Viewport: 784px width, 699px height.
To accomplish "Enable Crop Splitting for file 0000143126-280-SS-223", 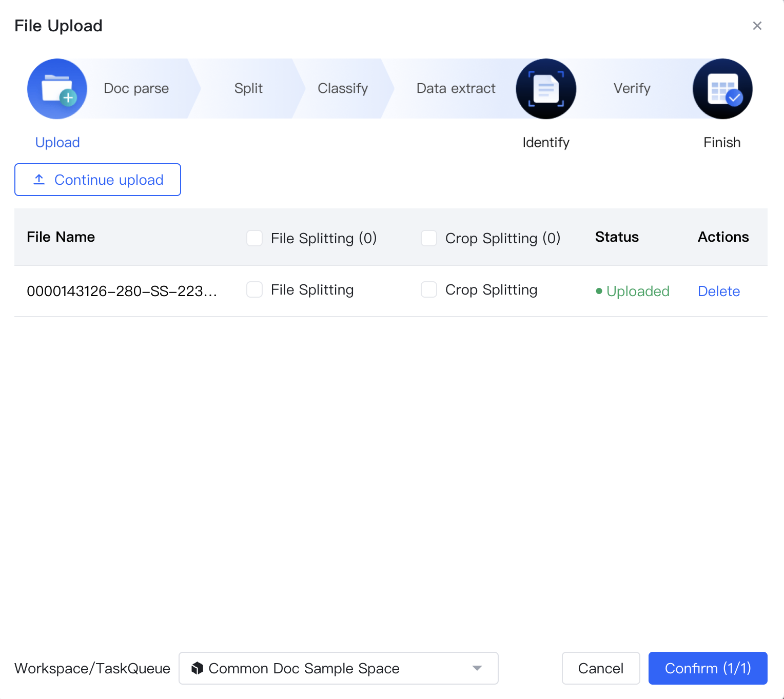I will tap(429, 289).
